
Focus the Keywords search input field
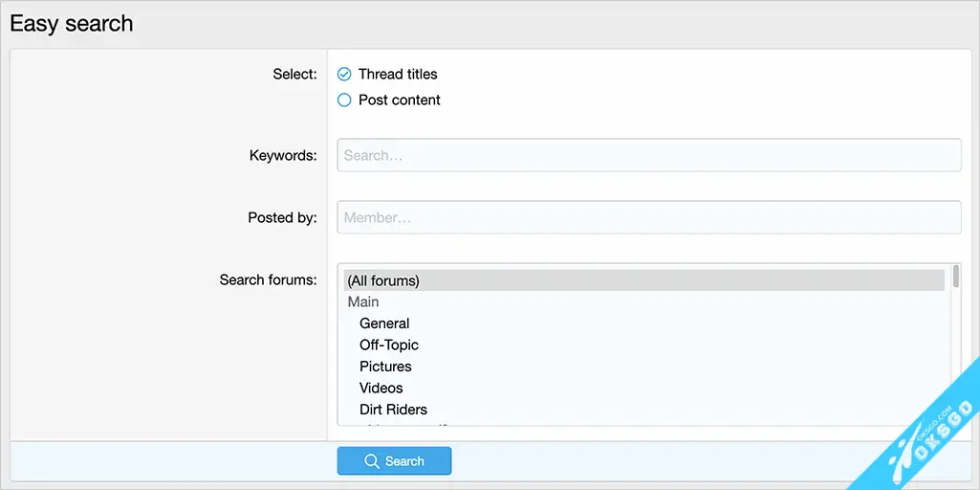[x=648, y=155]
